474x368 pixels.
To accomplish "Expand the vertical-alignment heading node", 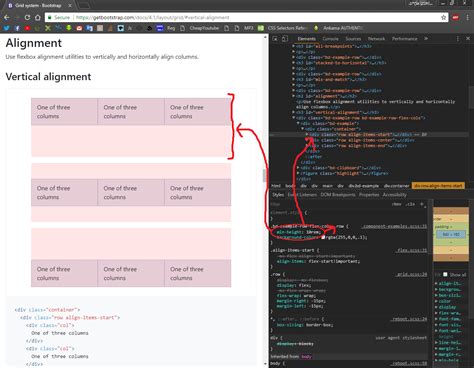I will pos(294,112).
